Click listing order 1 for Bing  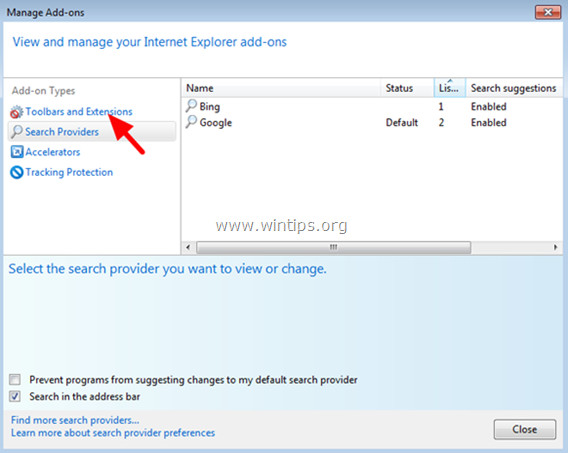point(441,106)
